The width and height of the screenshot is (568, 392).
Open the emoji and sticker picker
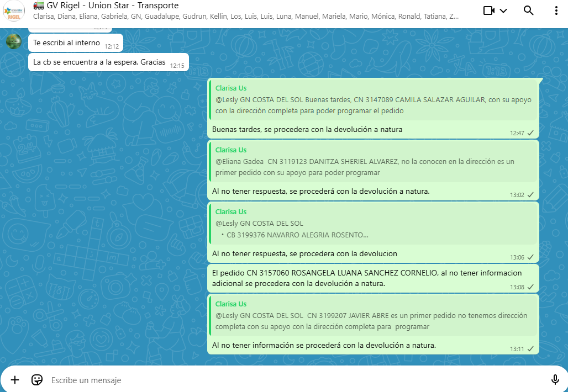click(x=37, y=380)
